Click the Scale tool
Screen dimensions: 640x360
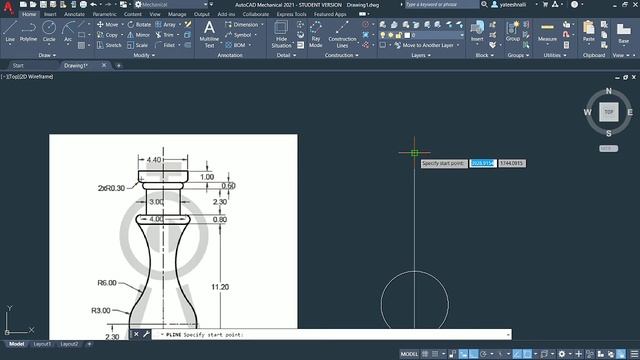138,45
